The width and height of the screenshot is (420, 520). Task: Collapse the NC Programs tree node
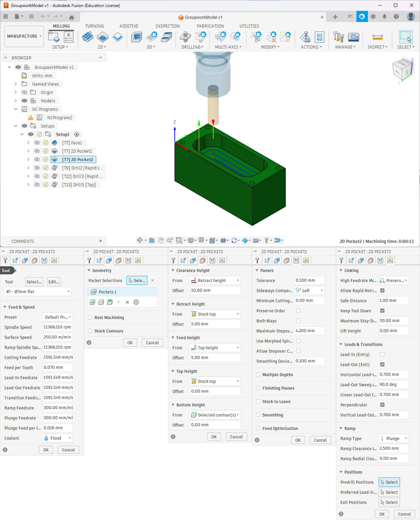[16, 109]
